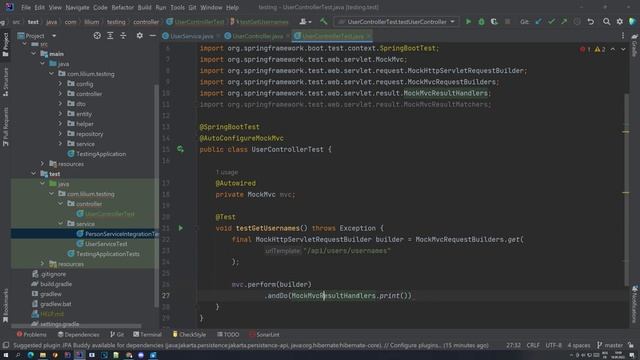Jump to next highlighted error arrow
Viewport: 640px width, 360px height.
(623, 49)
